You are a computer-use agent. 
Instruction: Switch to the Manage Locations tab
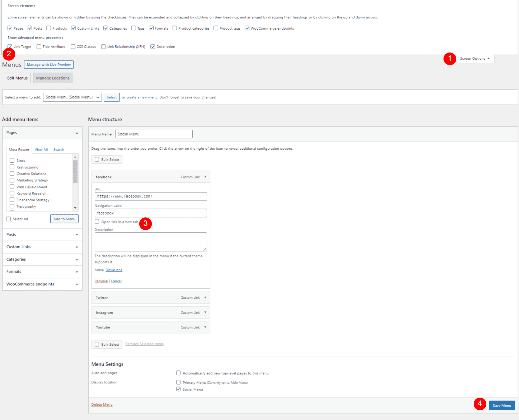53,78
